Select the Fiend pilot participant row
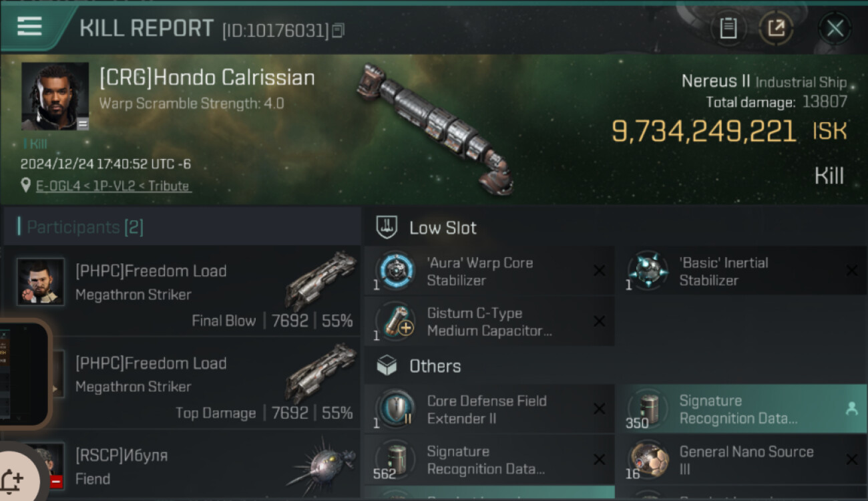868x501 pixels. point(182,466)
